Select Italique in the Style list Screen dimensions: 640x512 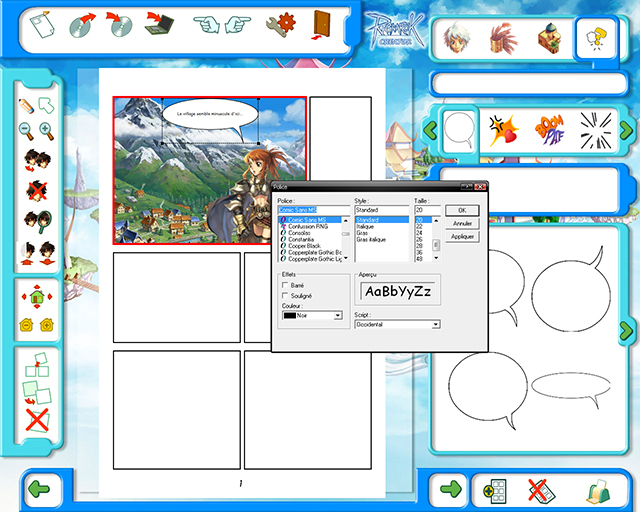click(x=365, y=226)
